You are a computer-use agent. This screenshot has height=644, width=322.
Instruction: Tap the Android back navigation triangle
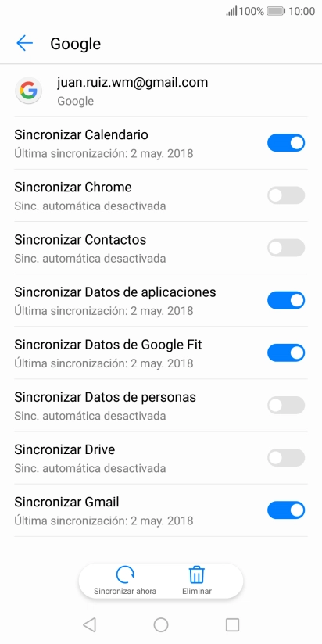point(89,624)
